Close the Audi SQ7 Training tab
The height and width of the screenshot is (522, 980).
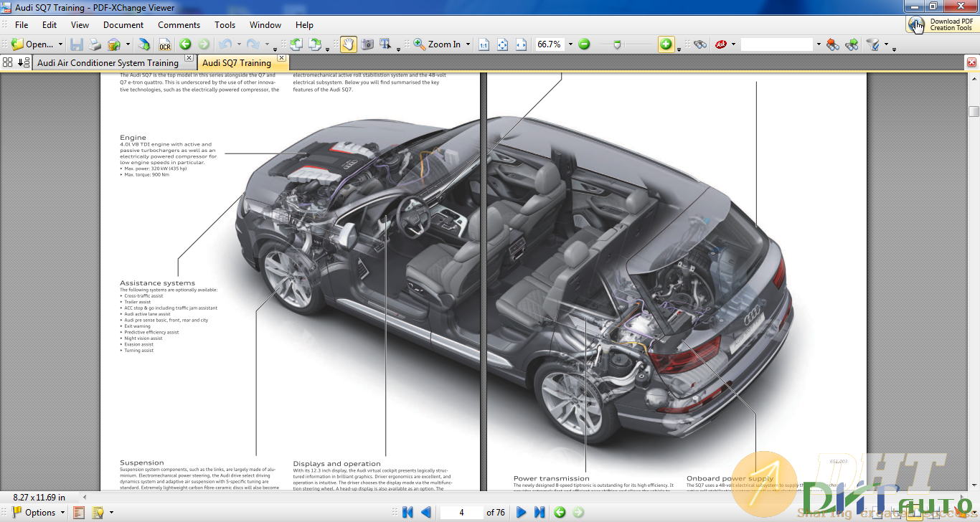[281, 58]
